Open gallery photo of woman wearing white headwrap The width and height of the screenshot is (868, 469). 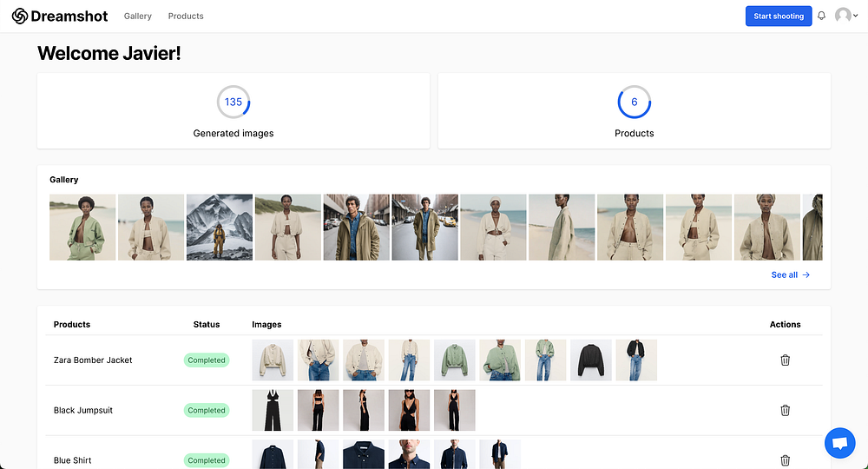493,227
